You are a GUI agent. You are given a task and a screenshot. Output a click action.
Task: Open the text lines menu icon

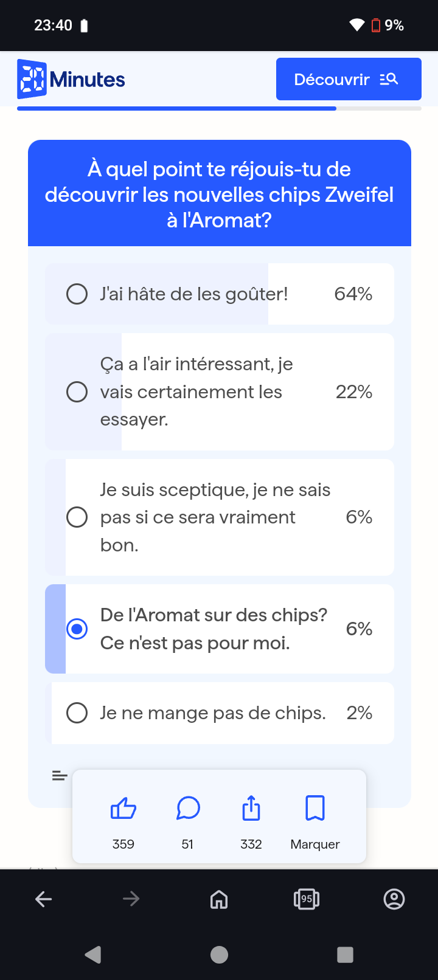coord(59,776)
